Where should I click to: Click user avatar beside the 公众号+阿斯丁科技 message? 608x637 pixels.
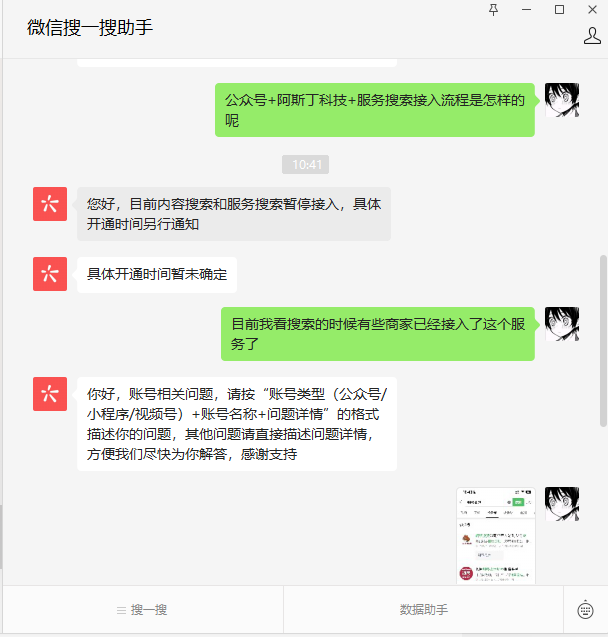pos(562,100)
